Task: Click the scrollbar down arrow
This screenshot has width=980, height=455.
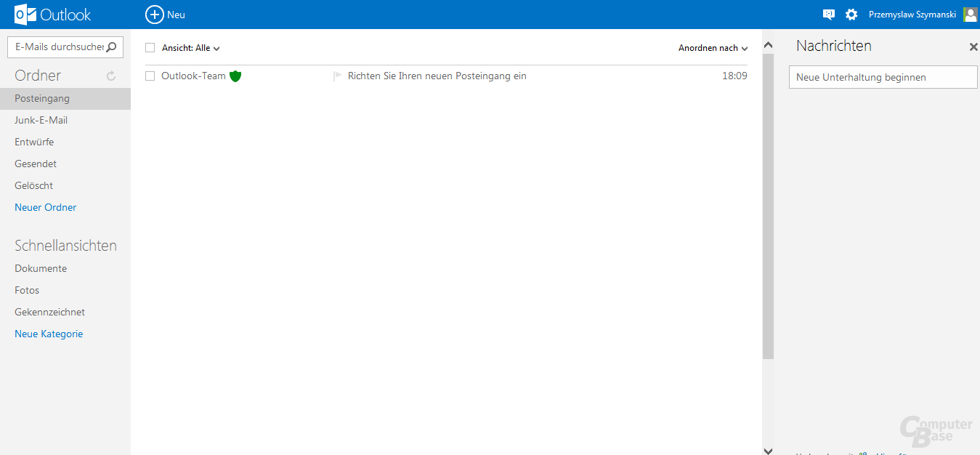Action: (768, 450)
